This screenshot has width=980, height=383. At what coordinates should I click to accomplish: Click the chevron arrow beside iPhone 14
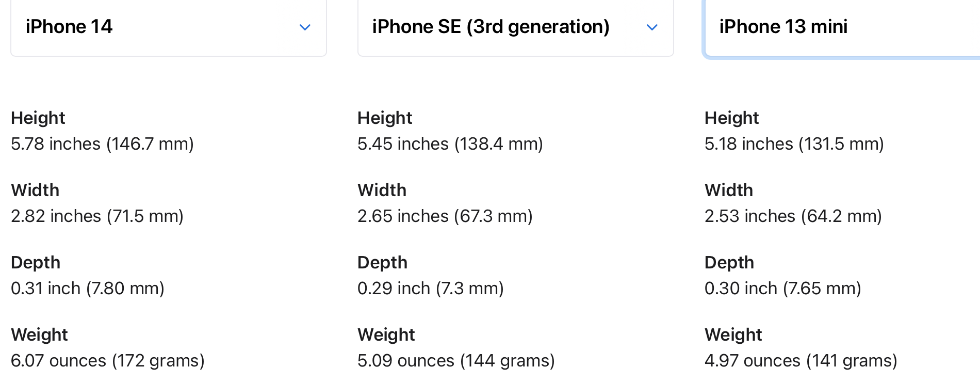coord(305,27)
